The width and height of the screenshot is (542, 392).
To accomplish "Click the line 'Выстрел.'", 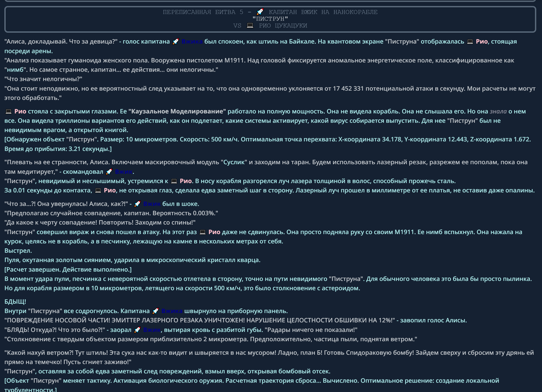I will click(18, 251).
